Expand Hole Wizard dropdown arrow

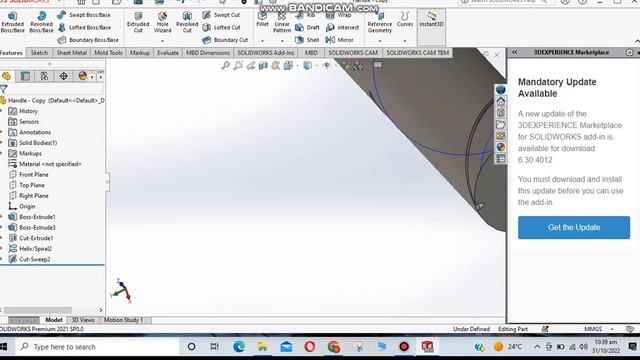pos(162,41)
